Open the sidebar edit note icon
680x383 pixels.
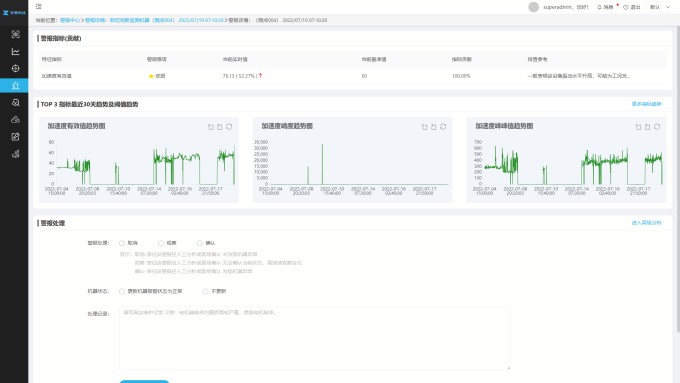tap(16, 137)
